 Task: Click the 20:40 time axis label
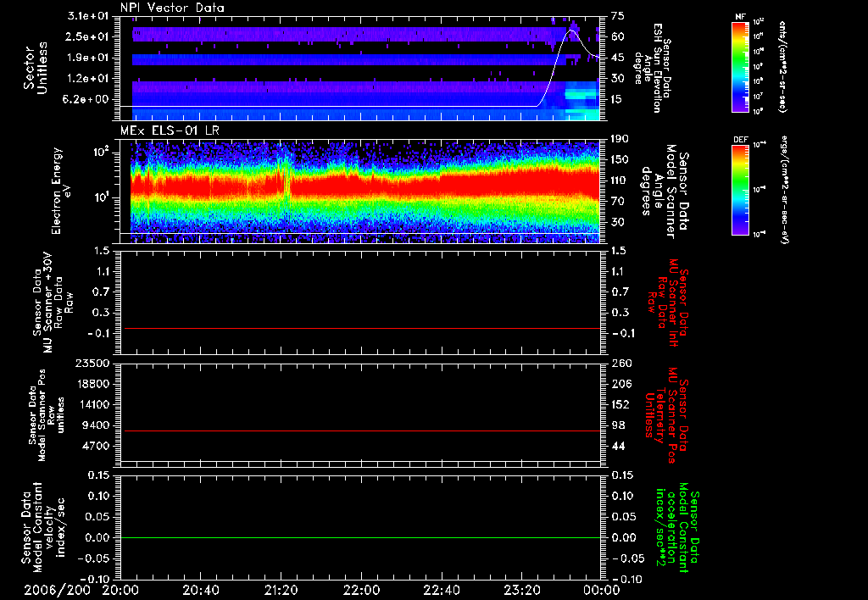coord(201,589)
